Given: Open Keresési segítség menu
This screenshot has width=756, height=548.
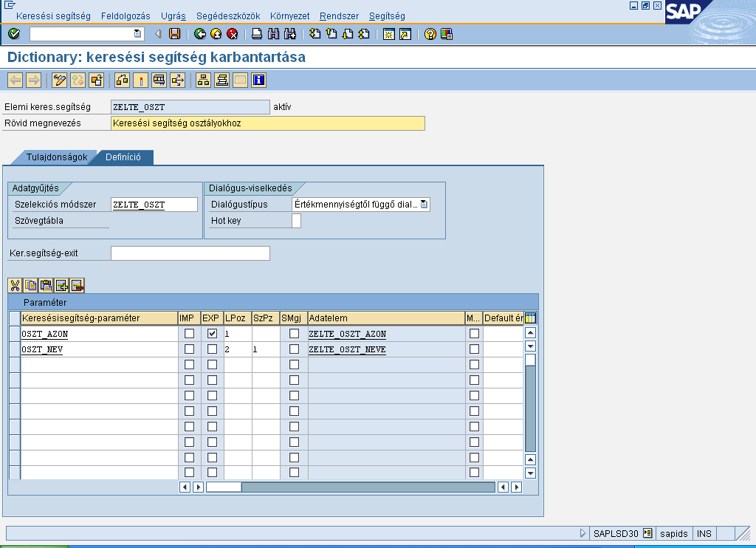Looking at the screenshot, I should (53, 16).
